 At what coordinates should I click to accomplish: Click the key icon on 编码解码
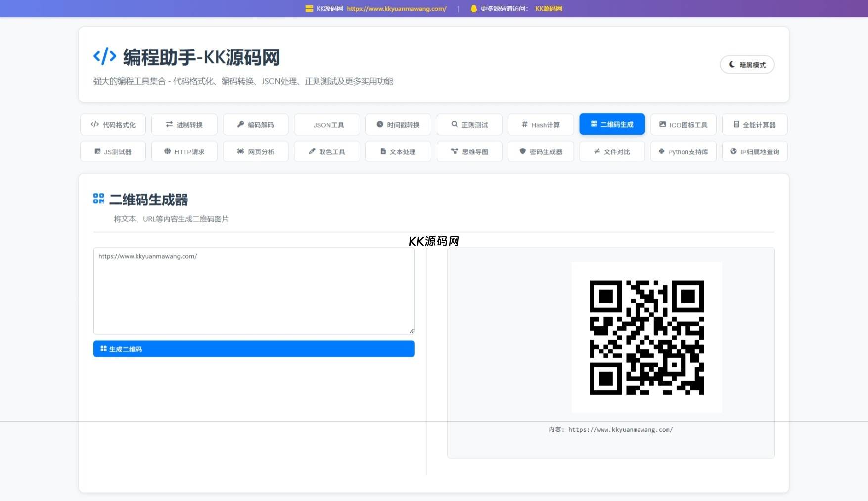click(240, 124)
